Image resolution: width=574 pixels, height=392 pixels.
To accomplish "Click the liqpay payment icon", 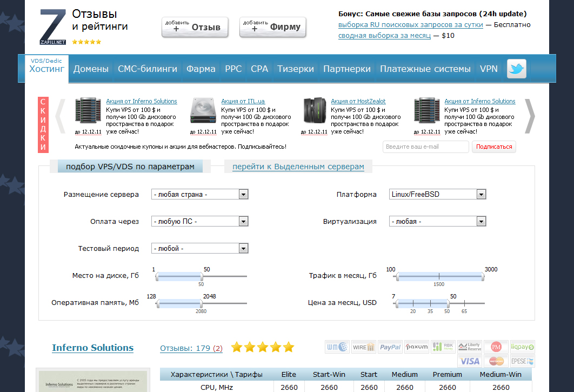I will [522, 347].
